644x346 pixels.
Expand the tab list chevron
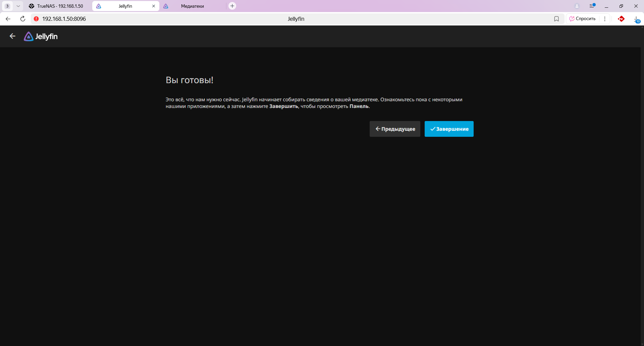[x=18, y=6]
